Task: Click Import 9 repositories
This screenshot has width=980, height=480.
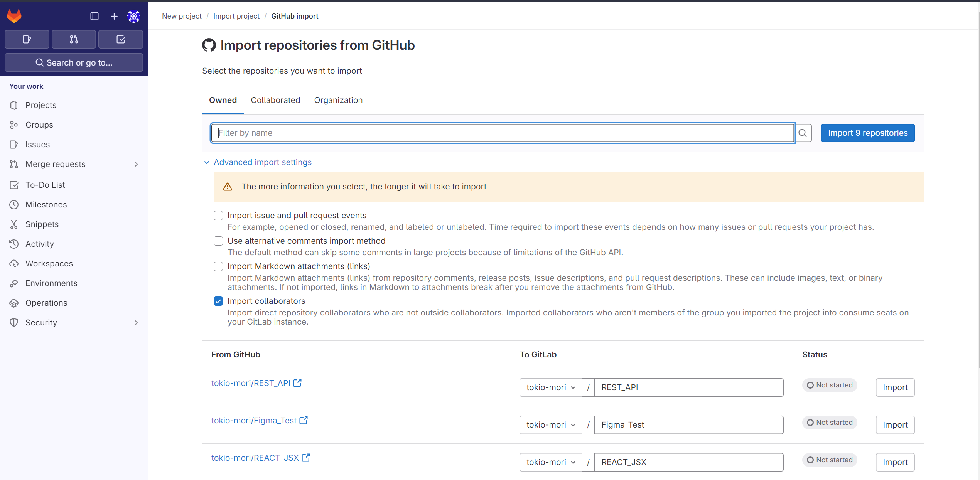Action: (x=867, y=133)
